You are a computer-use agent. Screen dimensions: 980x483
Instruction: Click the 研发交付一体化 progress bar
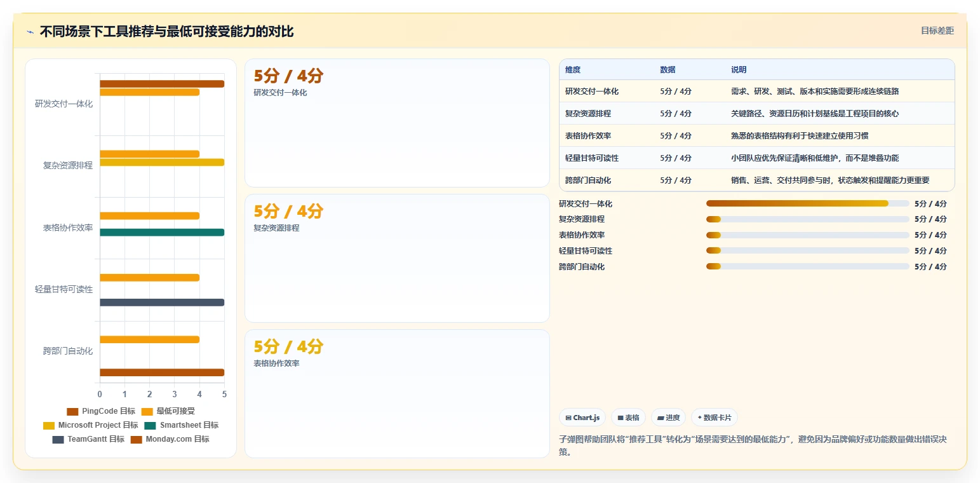[808, 203]
